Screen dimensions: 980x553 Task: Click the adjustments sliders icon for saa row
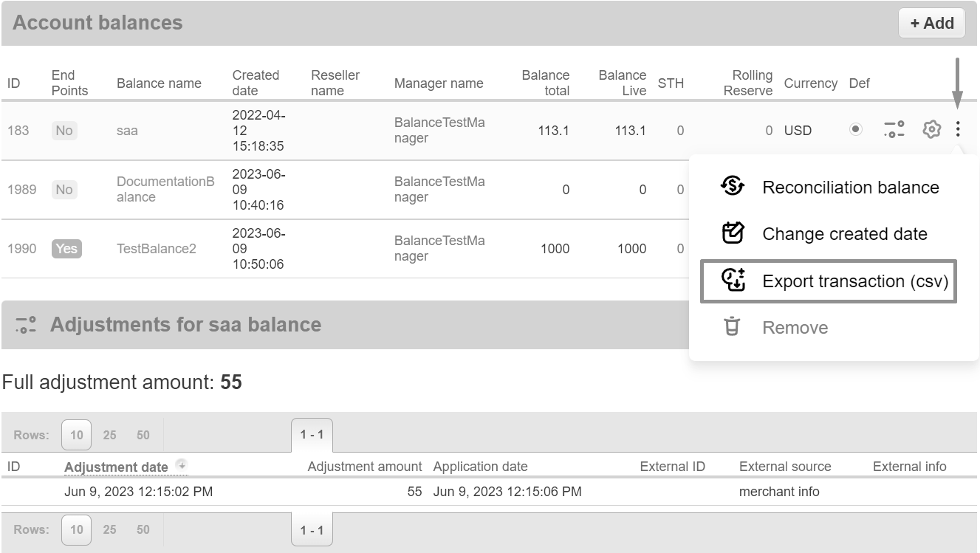pos(894,130)
